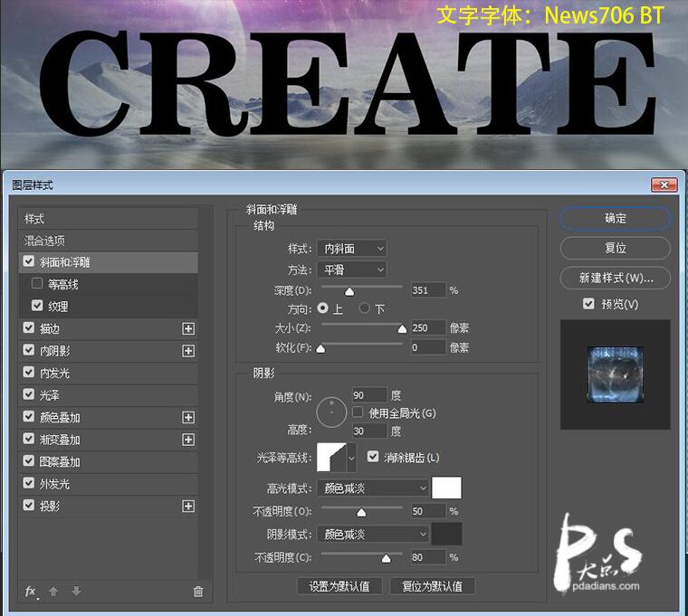Move effect down with the down arrow icon
This screenshot has width=688, height=616.
coord(76,592)
